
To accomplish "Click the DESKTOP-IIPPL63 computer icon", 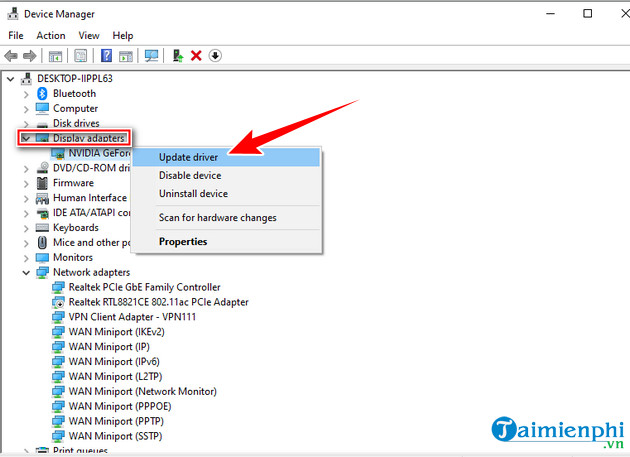I will [x=27, y=78].
